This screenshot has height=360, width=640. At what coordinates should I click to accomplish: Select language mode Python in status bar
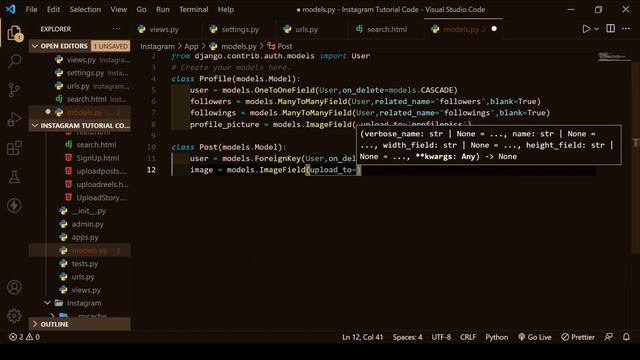point(496,337)
